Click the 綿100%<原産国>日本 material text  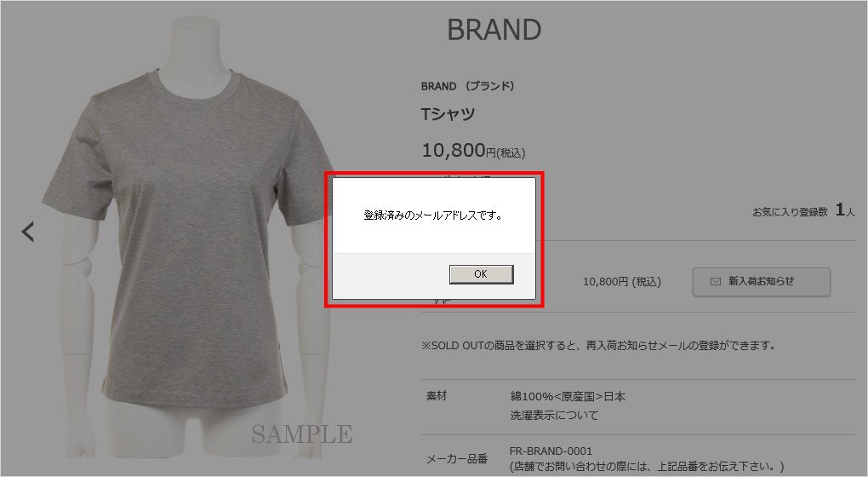[x=568, y=396]
